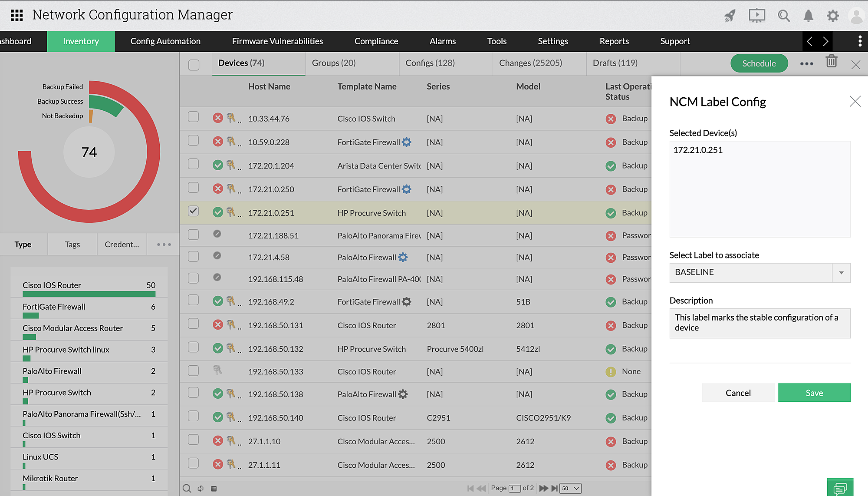Image resolution: width=868 pixels, height=496 pixels.
Task: Open the chat support icon bottom right
Action: coord(840,488)
